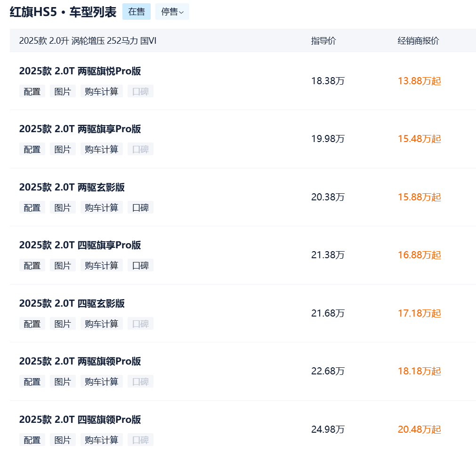Click 购车计算 for 两驱玄影版
The image size is (476, 452).
coord(101,207)
